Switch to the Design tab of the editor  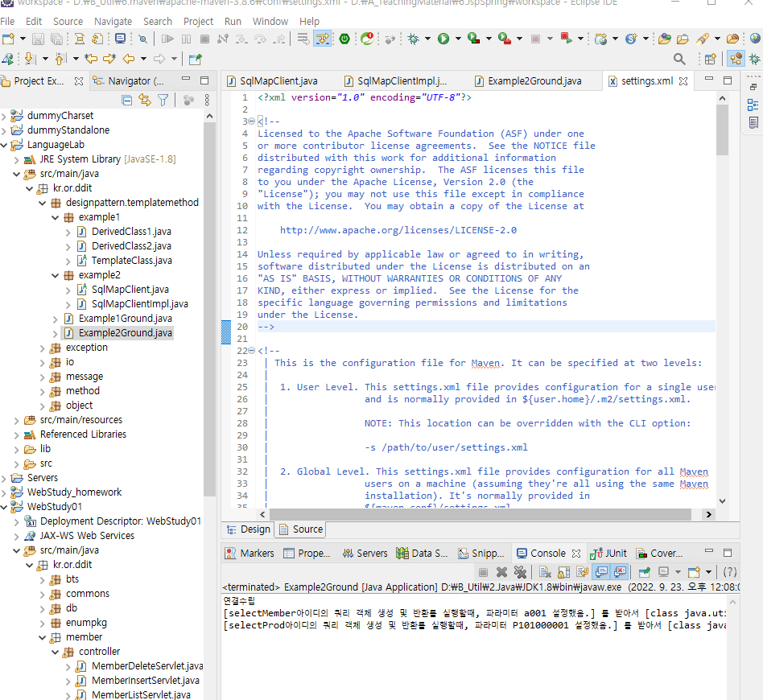(249, 529)
